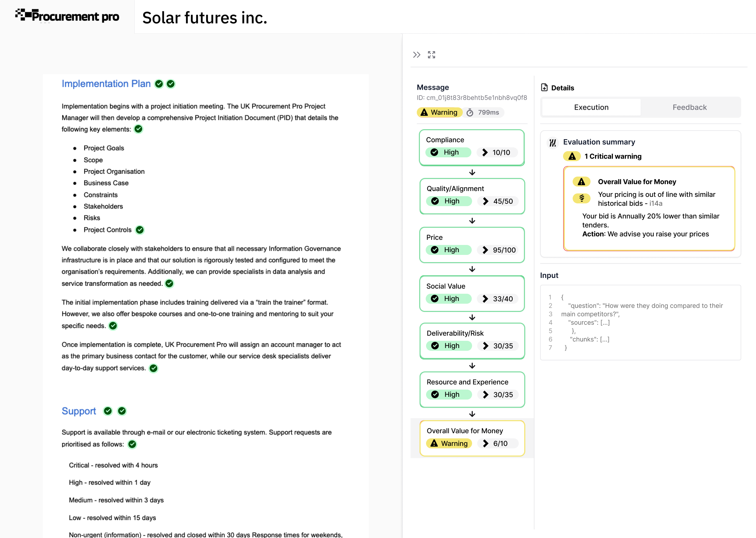756x538 pixels.
Task: Expand the Price 95/100 score details
Action: (485, 250)
